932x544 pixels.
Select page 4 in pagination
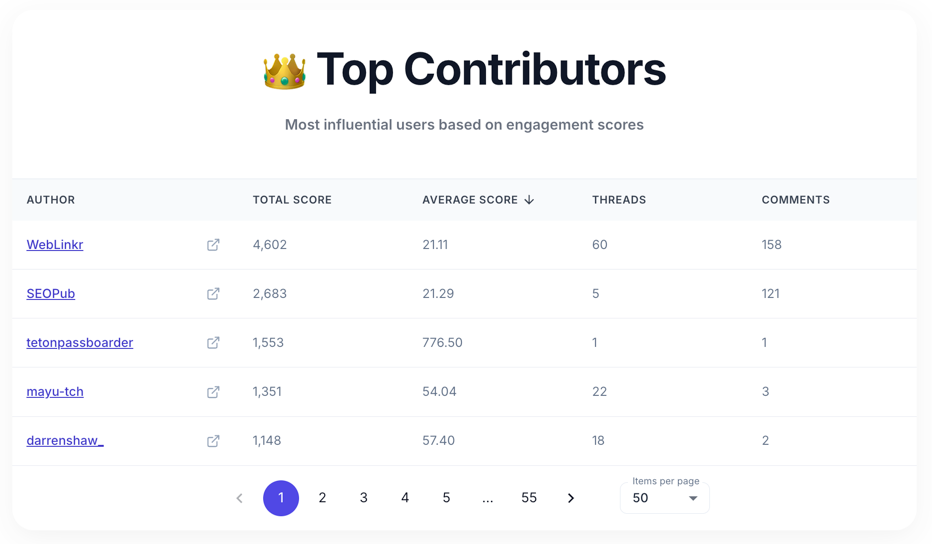coord(405,498)
